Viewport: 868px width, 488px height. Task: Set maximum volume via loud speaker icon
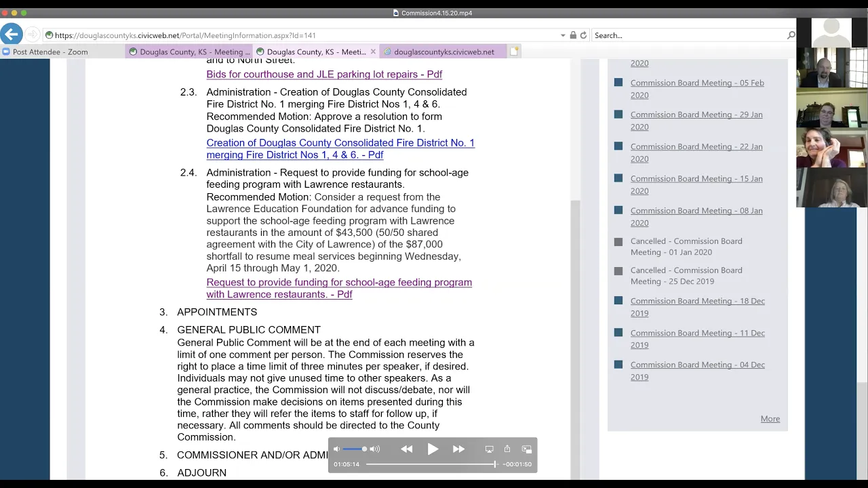375,449
